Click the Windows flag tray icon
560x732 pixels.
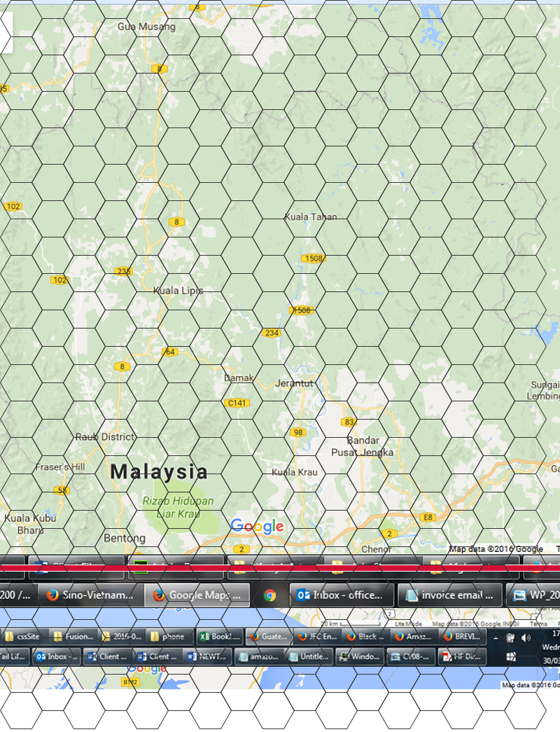tap(511, 656)
